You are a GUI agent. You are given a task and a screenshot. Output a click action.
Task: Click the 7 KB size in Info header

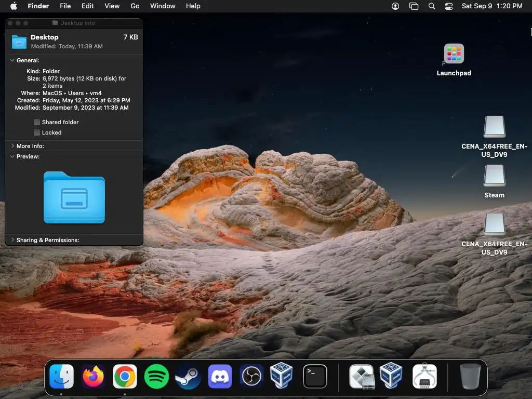(130, 37)
